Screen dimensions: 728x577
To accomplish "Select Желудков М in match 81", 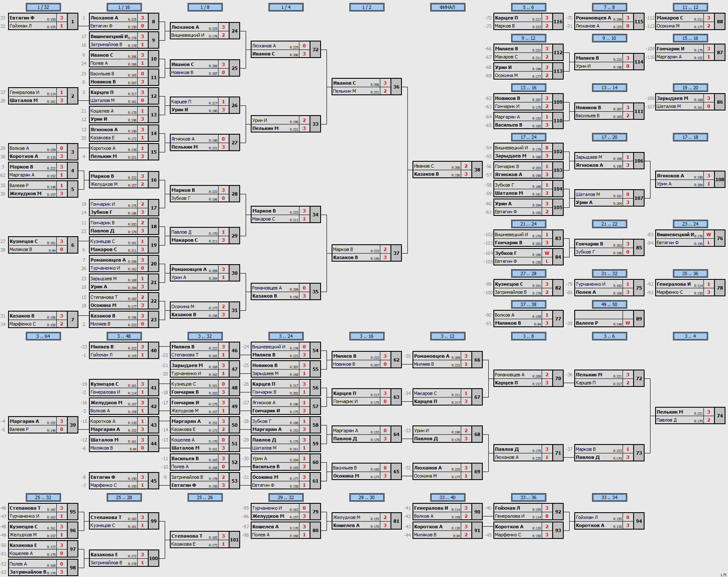I will click(346, 517).
